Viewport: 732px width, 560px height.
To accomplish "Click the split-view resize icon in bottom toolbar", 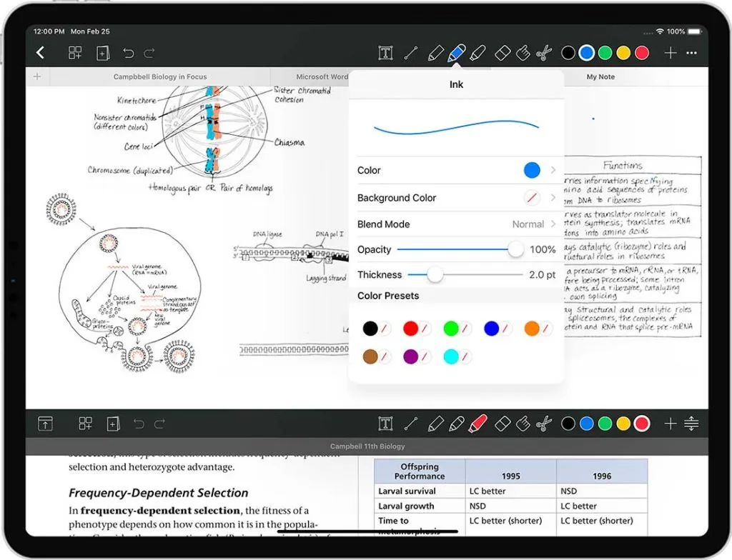I will click(691, 424).
